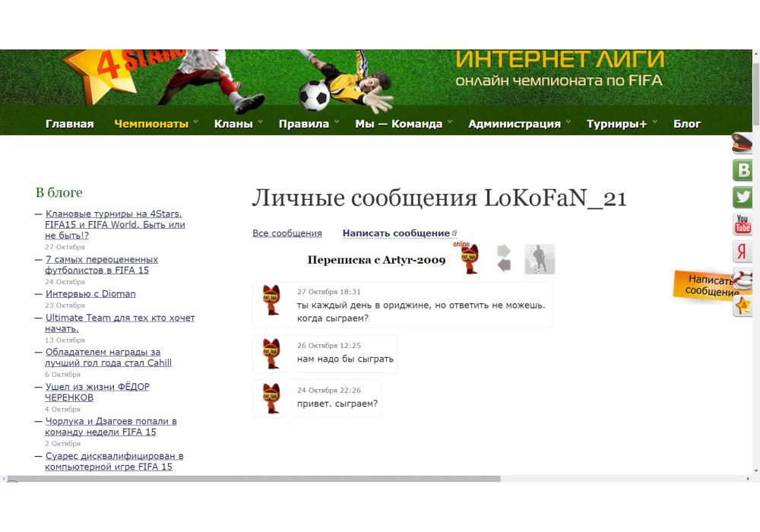Viewport: 760px width, 532px height.
Task: Open the Правила menu
Action: (x=304, y=124)
